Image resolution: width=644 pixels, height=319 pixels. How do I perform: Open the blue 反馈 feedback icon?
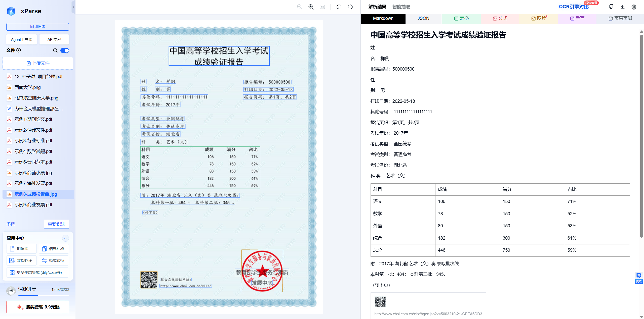[x=639, y=278]
